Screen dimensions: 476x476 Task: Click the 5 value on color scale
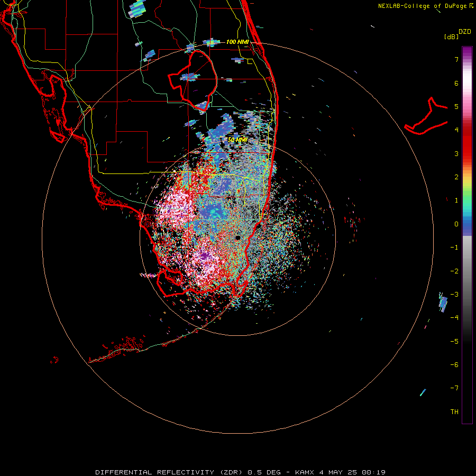(x=456, y=106)
